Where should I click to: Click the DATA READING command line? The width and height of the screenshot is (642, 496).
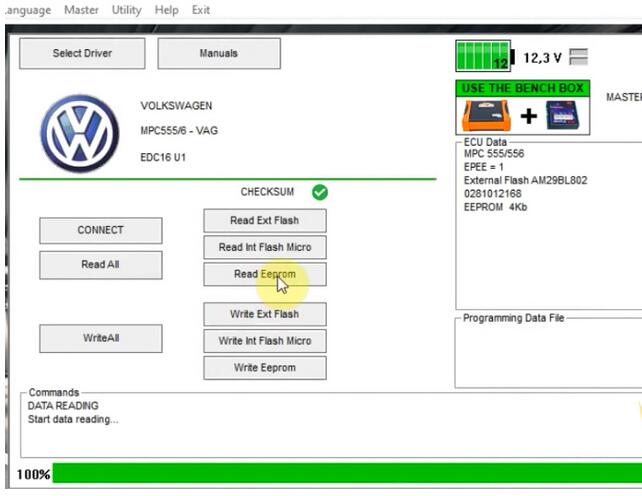point(63,405)
